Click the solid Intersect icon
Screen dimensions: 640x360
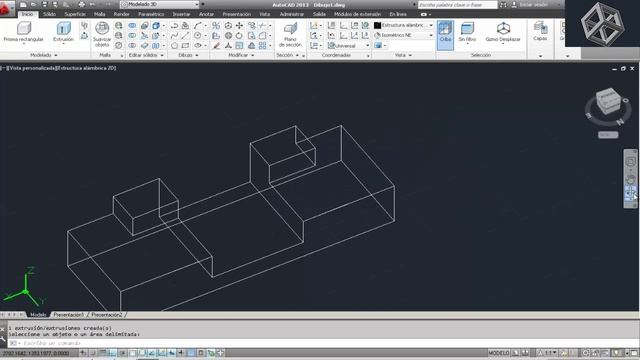132,46
